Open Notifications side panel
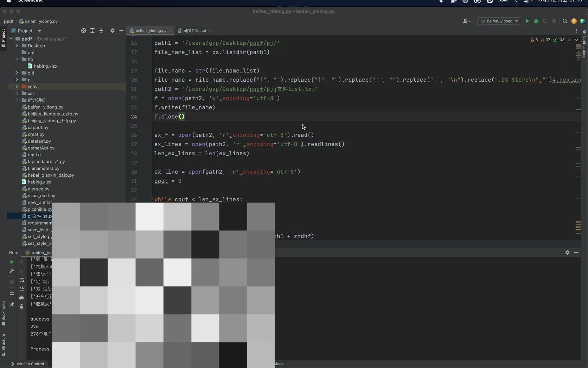 (x=584, y=44)
